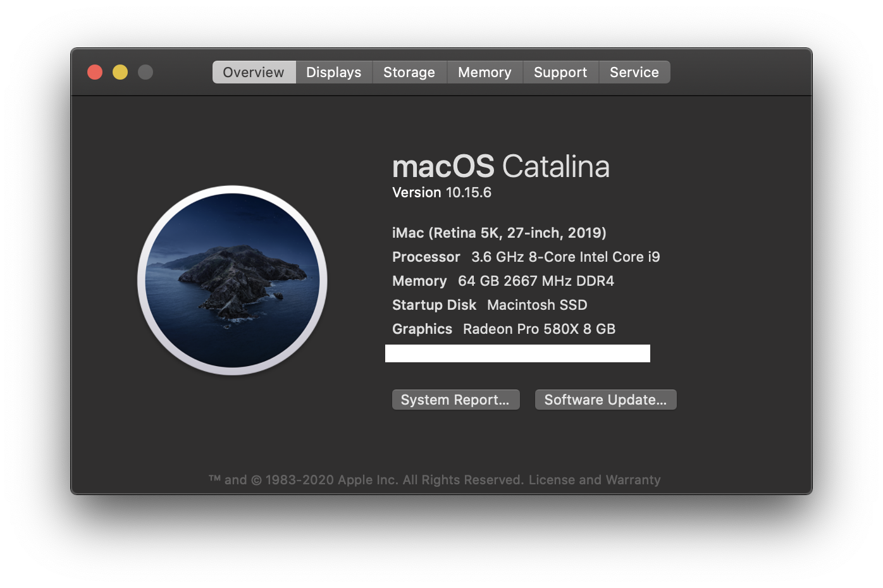
Task: Switch to the Overview tab
Action: point(254,72)
